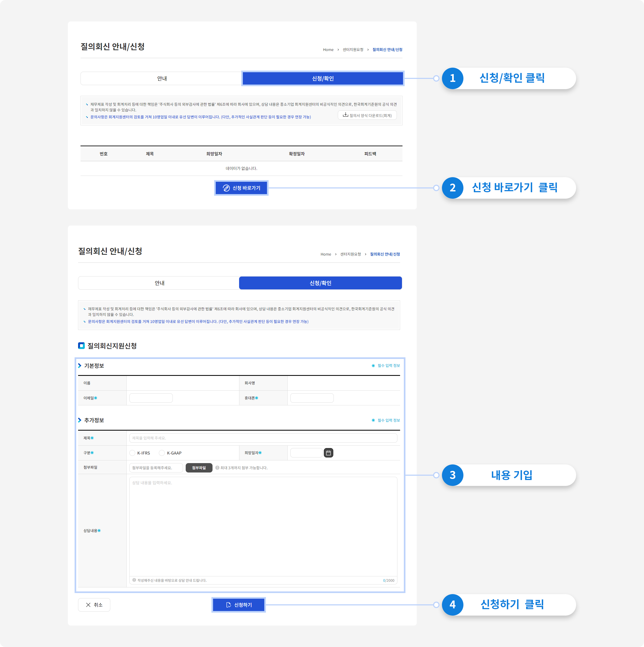Image resolution: width=644 pixels, height=647 pixels.
Task: Click the 추가정보 section heading
Action: coord(94,420)
